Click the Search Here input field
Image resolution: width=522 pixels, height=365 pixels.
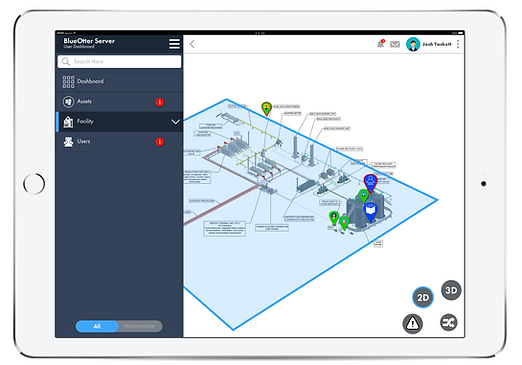pyautogui.click(x=119, y=62)
